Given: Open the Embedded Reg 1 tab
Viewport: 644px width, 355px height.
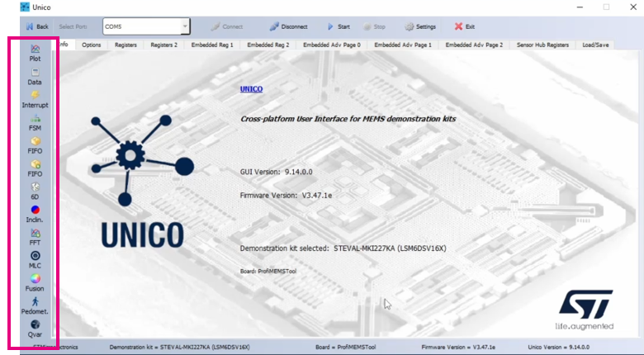Looking at the screenshot, I should tap(212, 45).
